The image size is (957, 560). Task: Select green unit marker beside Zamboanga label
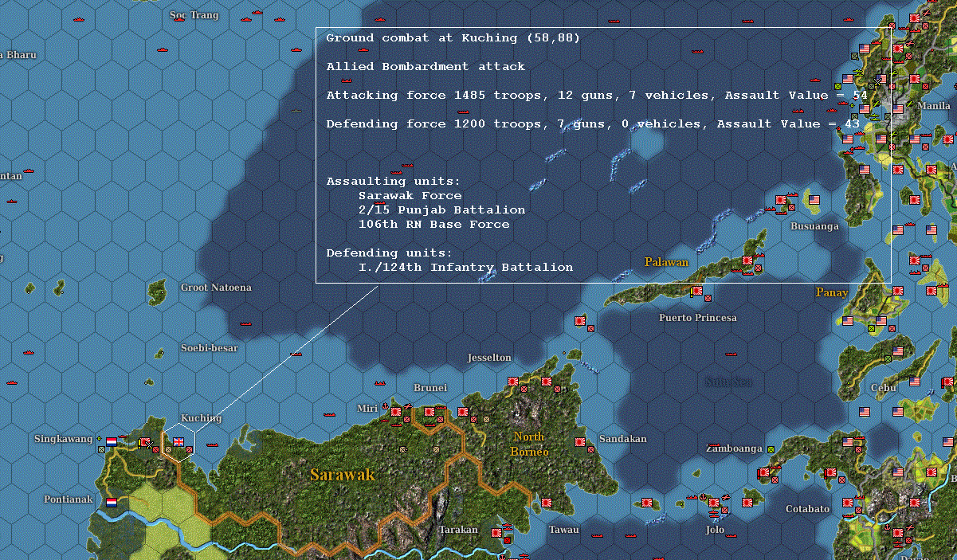771,449
